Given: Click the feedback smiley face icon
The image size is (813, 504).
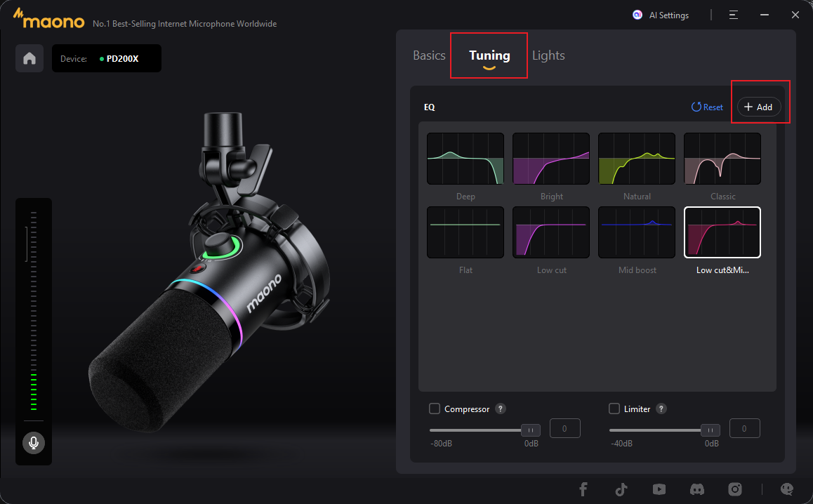Looking at the screenshot, I should tap(786, 489).
